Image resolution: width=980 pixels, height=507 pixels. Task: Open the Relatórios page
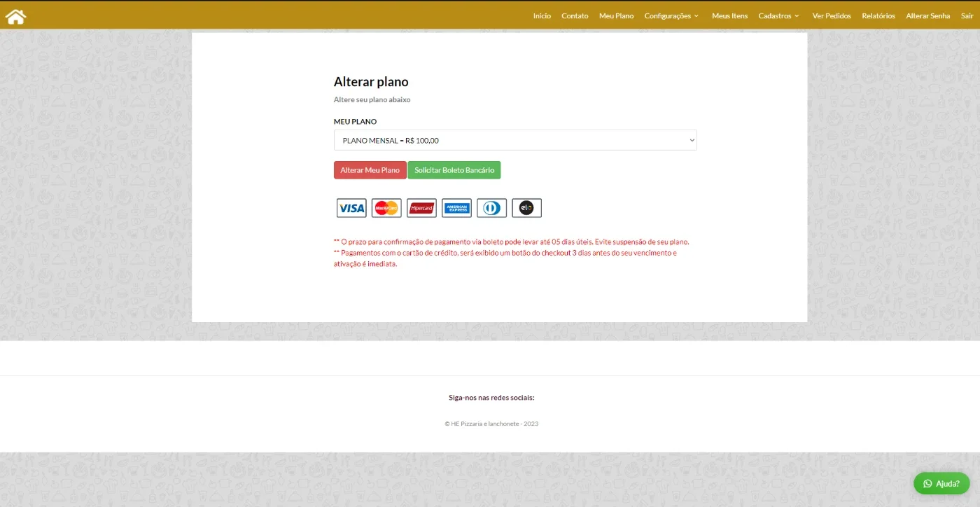pos(878,15)
